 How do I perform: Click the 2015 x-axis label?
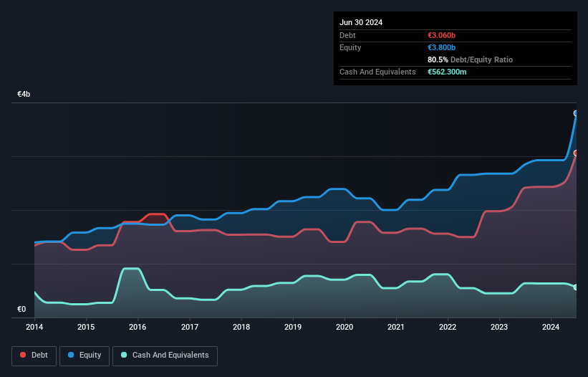coord(86,327)
